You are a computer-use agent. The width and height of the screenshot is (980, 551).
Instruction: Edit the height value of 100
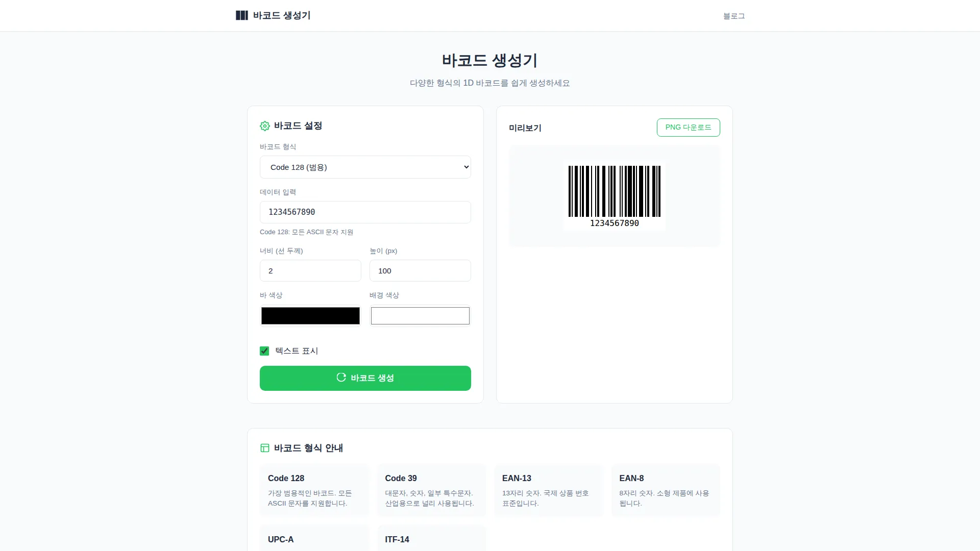tap(420, 270)
